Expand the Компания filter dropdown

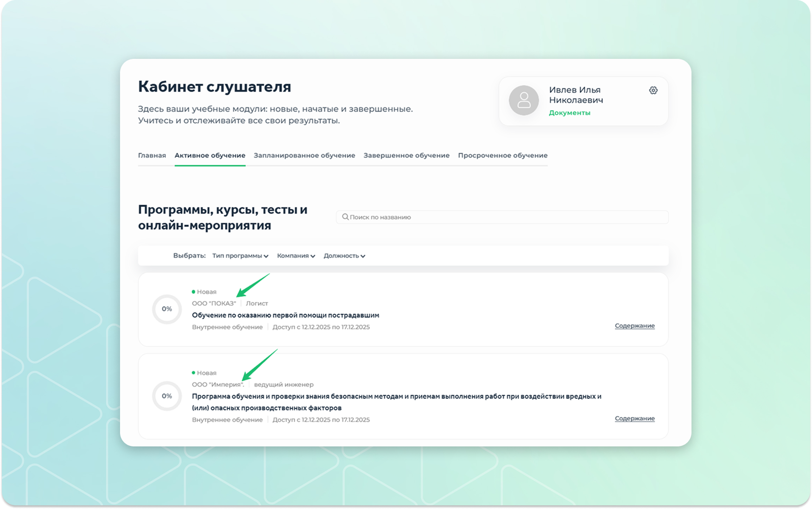(x=296, y=256)
